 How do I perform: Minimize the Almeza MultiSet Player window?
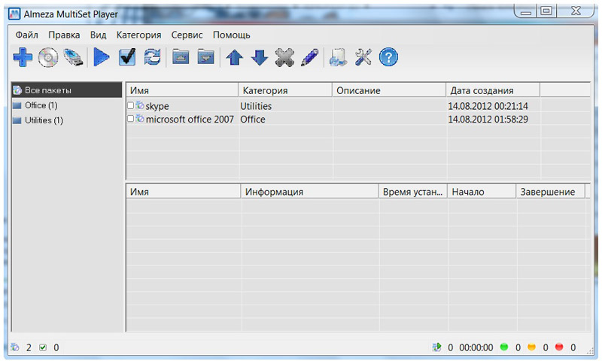(x=526, y=11)
